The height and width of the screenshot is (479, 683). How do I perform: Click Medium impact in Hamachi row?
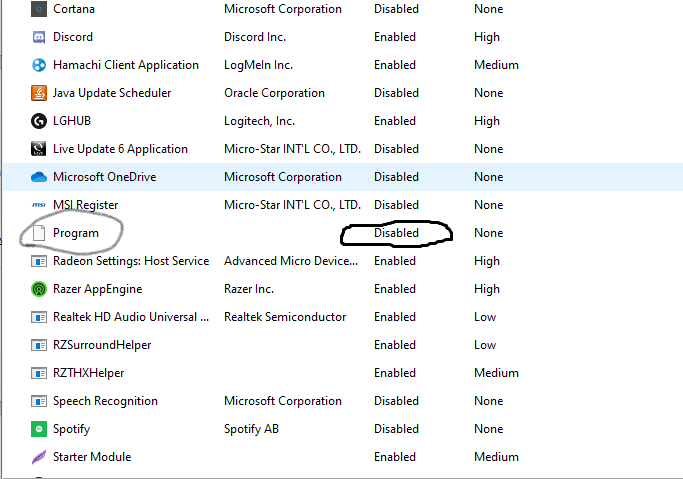point(496,65)
